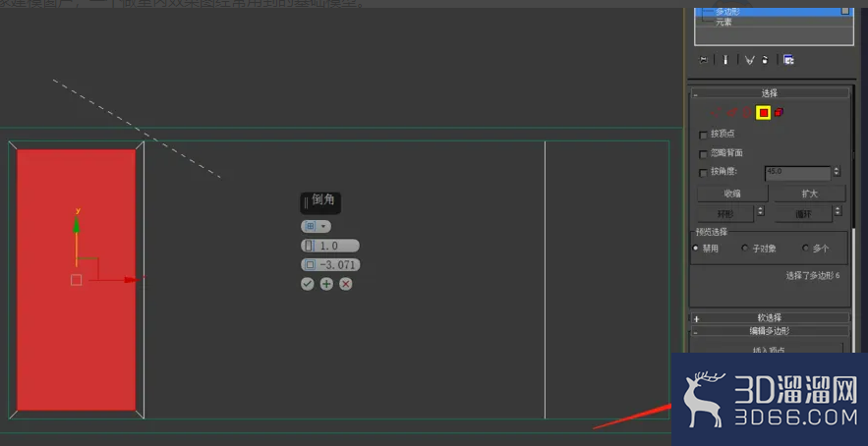Click Remove Modifier icon
The height and width of the screenshot is (446, 868).
pyautogui.click(x=765, y=60)
